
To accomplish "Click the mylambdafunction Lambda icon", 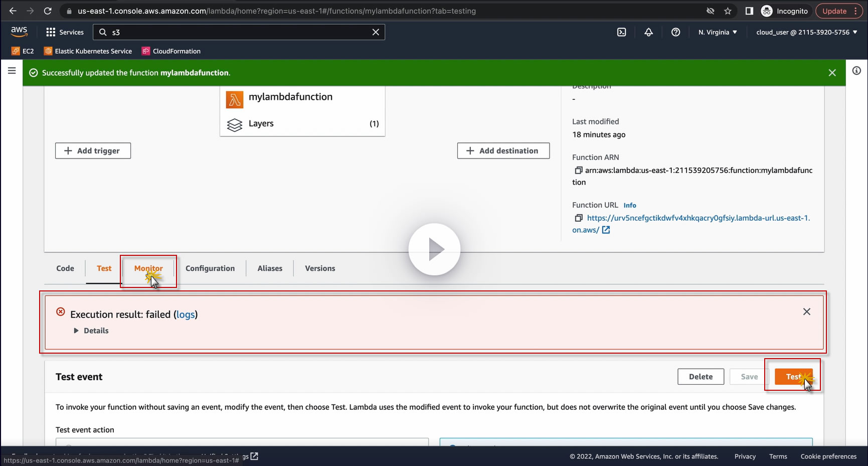I will click(x=235, y=100).
